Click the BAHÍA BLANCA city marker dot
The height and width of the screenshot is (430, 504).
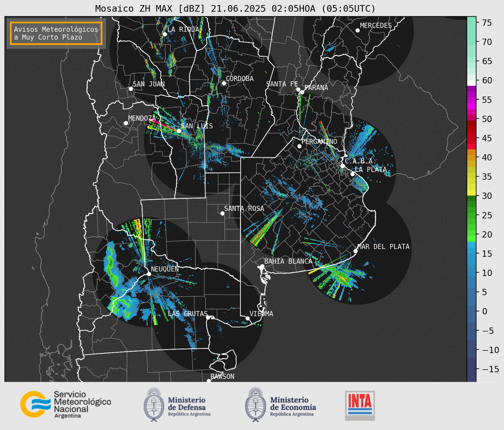pyautogui.click(x=262, y=266)
